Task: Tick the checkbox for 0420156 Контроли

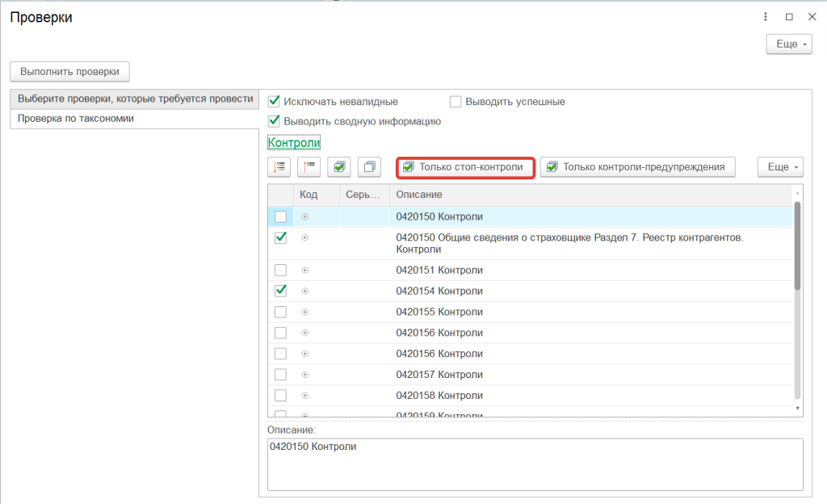Action: (x=280, y=333)
